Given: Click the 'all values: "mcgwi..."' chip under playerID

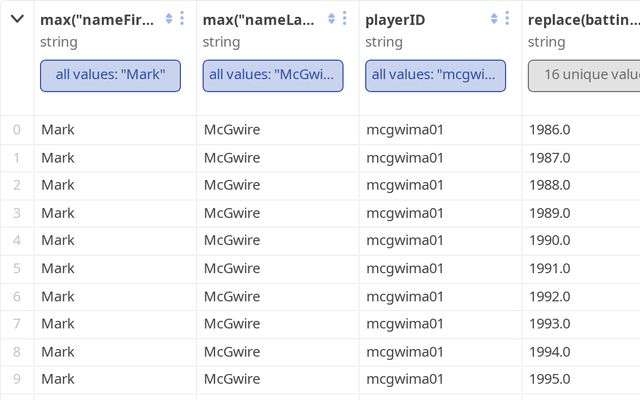Looking at the screenshot, I should (436, 76).
